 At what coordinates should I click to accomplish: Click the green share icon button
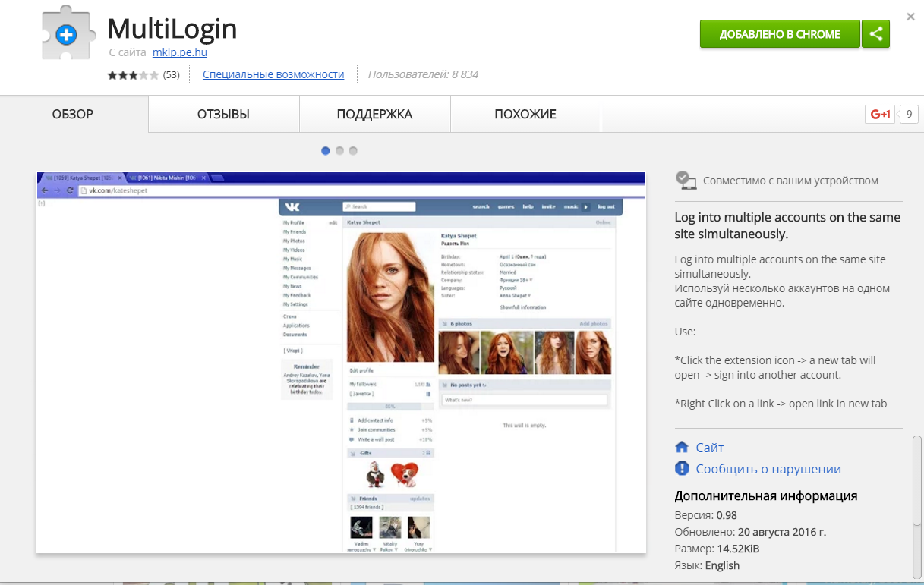(875, 34)
